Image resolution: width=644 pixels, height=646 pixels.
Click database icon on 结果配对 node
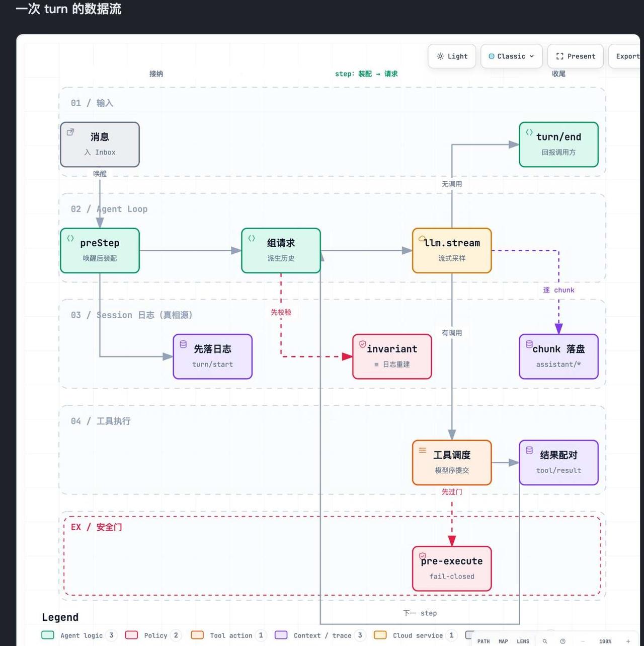(529, 450)
